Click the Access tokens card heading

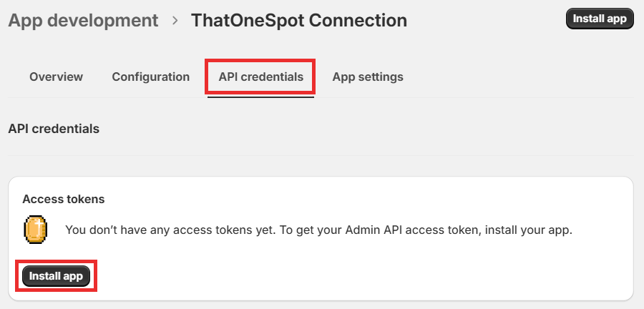[64, 199]
